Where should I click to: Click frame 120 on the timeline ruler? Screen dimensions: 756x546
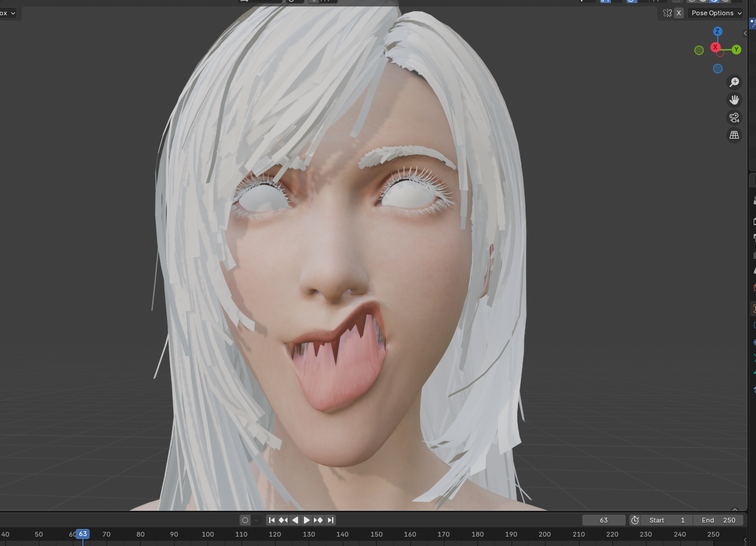tap(275, 534)
